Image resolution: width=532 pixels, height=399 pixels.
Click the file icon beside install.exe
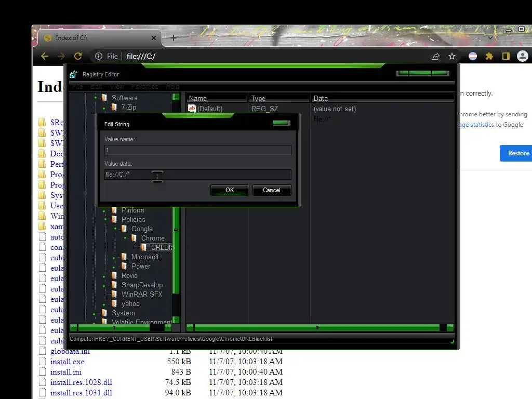click(43, 362)
